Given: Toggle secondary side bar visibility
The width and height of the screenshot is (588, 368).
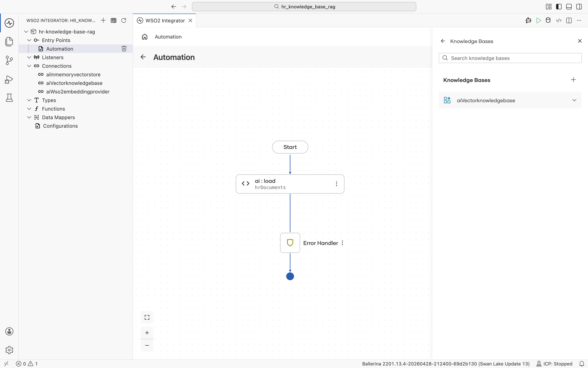Looking at the screenshot, I should (579, 7).
